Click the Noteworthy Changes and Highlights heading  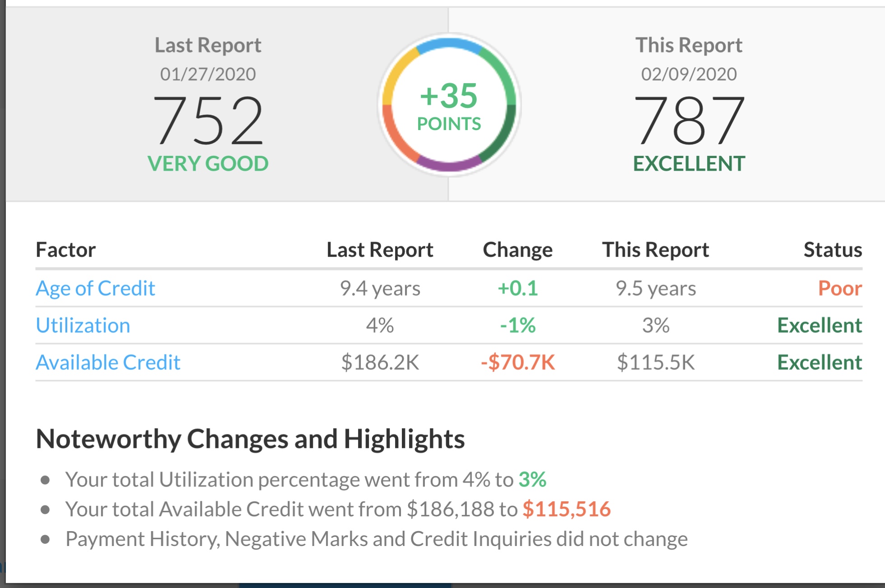pyautogui.click(x=250, y=439)
